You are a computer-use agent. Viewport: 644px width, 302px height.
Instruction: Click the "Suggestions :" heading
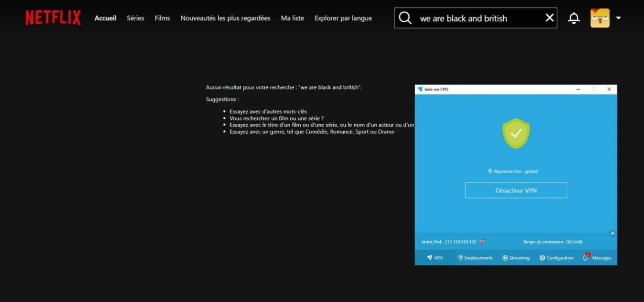pos(223,100)
